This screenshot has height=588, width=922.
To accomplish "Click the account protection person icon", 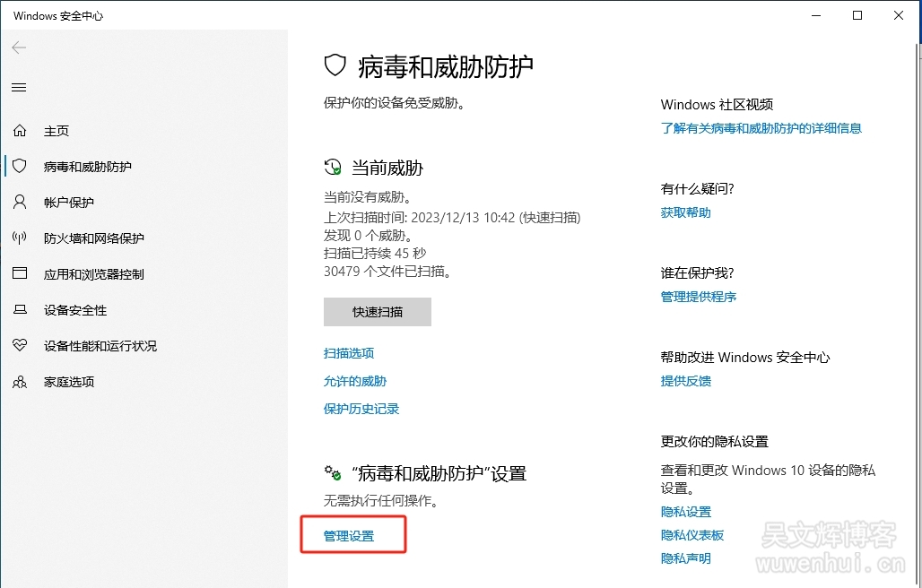I will tap(20, 203).
